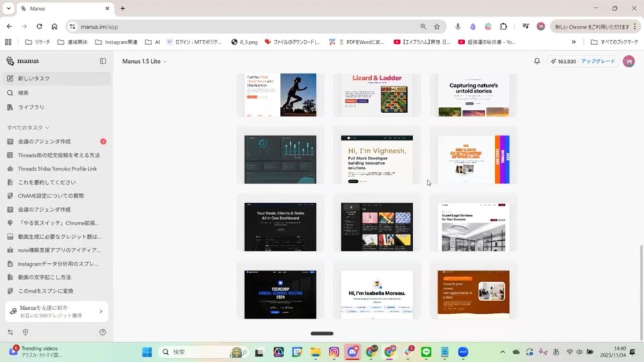Collapse the Manus sidebar panel icon

pos(103,61)
